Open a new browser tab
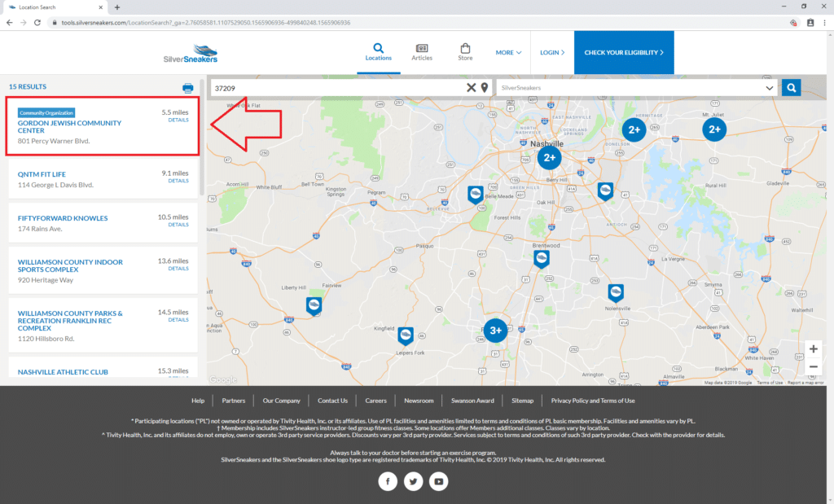Image resolution: width=834 pixels, height=504 pixels. pos(117,7)
